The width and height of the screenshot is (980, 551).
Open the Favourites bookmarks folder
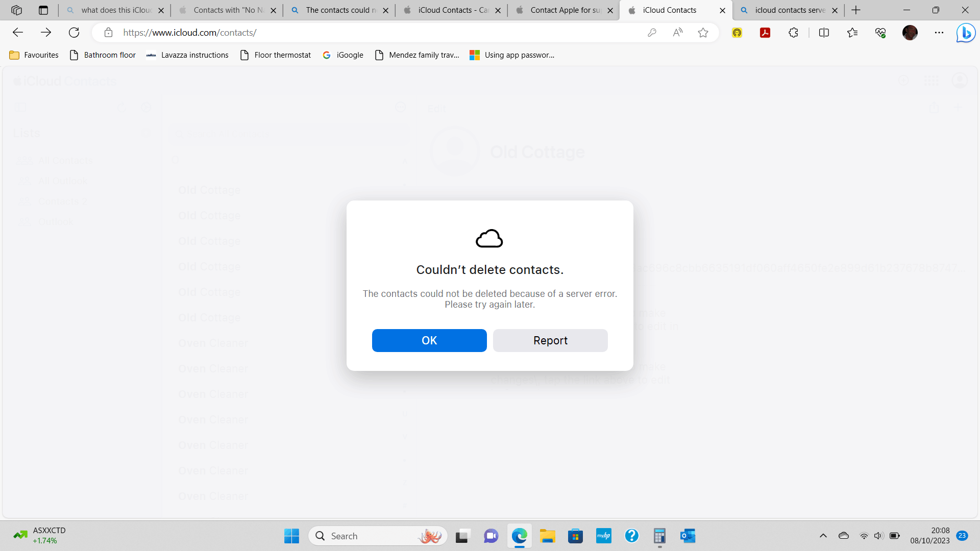coord(34,55)
